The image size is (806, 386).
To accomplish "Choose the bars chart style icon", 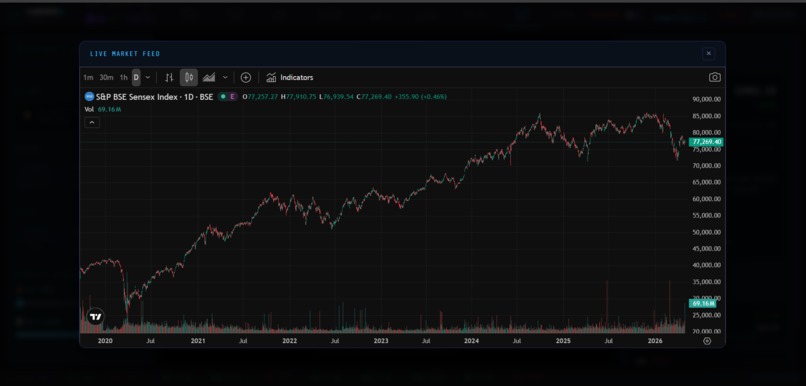I will 169,78.
